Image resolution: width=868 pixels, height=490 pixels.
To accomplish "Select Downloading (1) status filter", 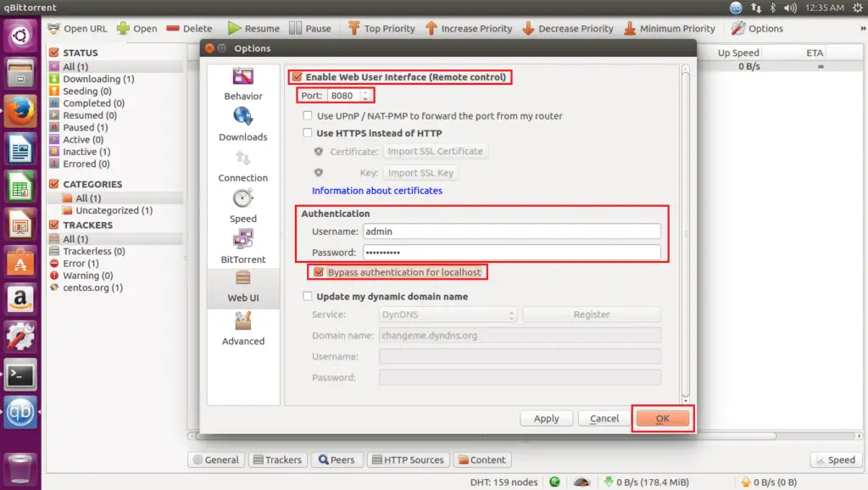I will pos(98,79).
